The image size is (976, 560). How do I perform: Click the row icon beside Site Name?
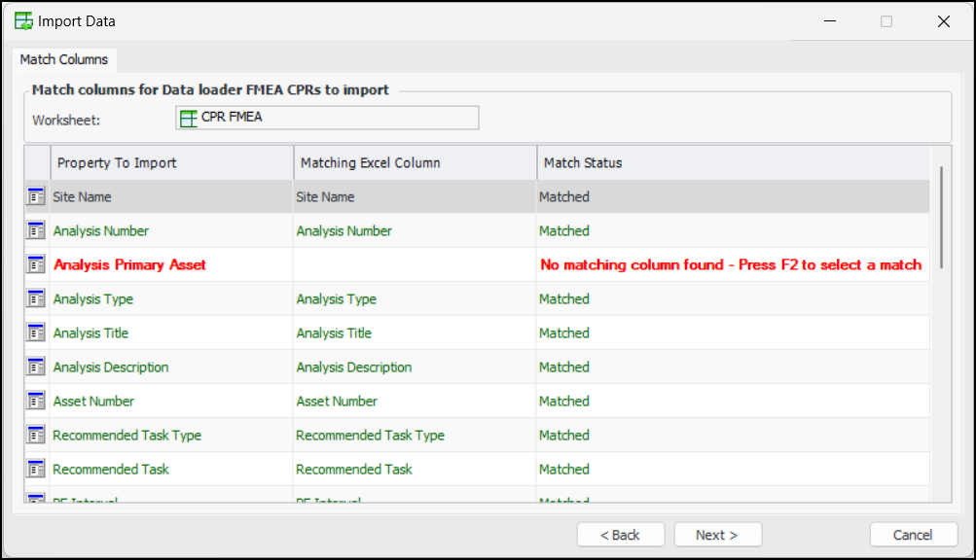pyautogui.click(x=36, y=196)
